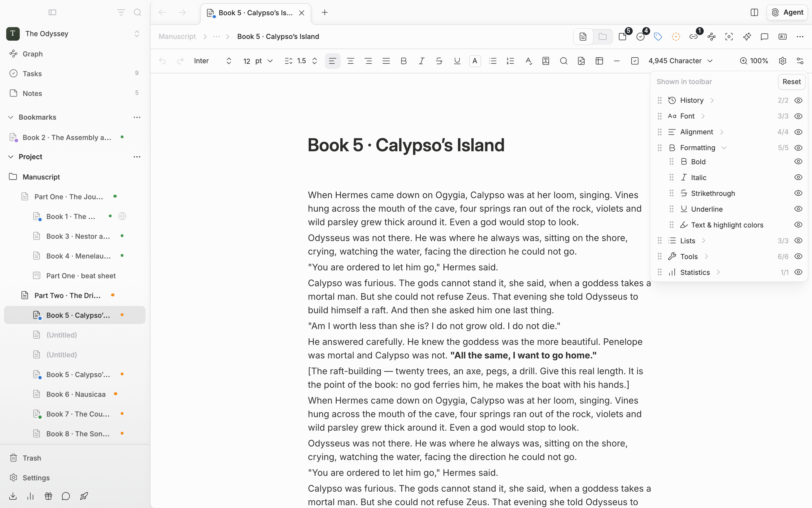Click the Manuscript breadcrumb link
This screenshot has width=812, height=508.
(x=177, y=37)
